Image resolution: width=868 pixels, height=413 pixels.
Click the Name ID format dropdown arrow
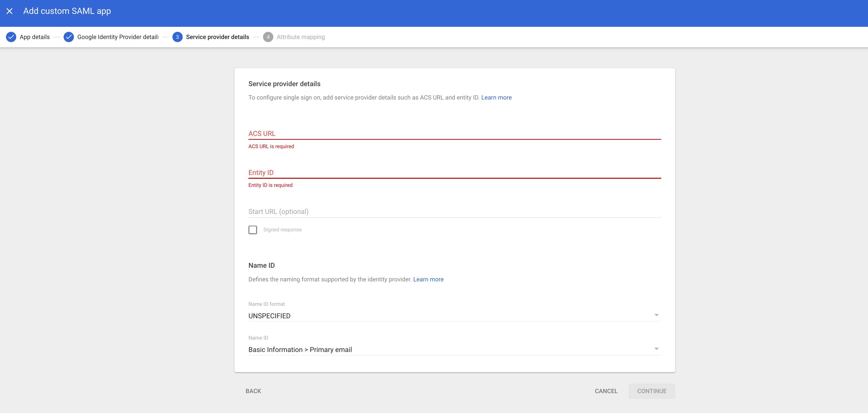[656, 315]
